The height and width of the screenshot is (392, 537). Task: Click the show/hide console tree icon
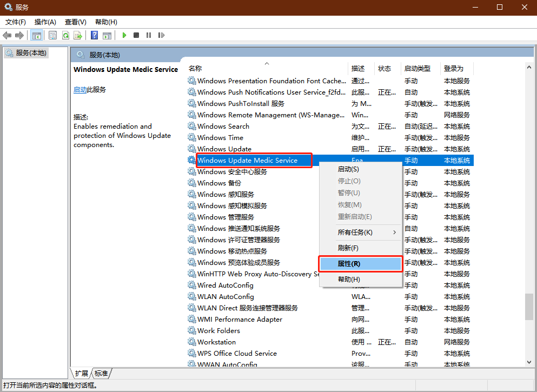click(37, 35)
